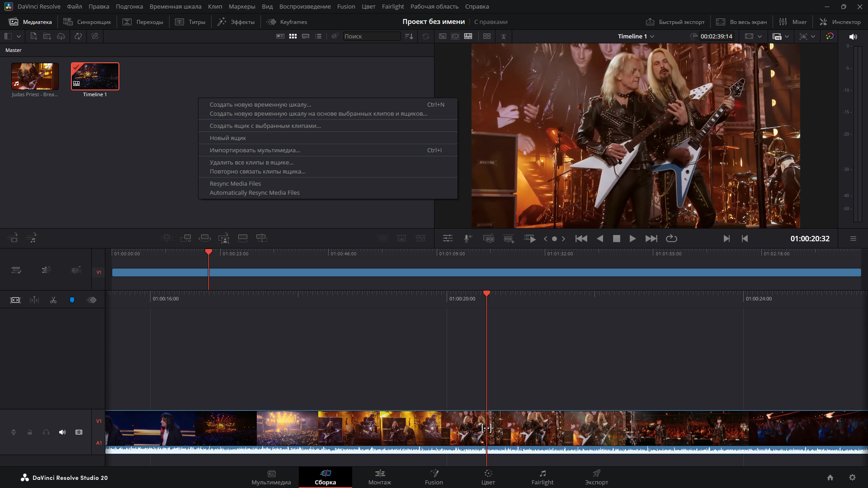Open the Маркеры menu
The width and height of the screenshot is (868, 488).
242,6
